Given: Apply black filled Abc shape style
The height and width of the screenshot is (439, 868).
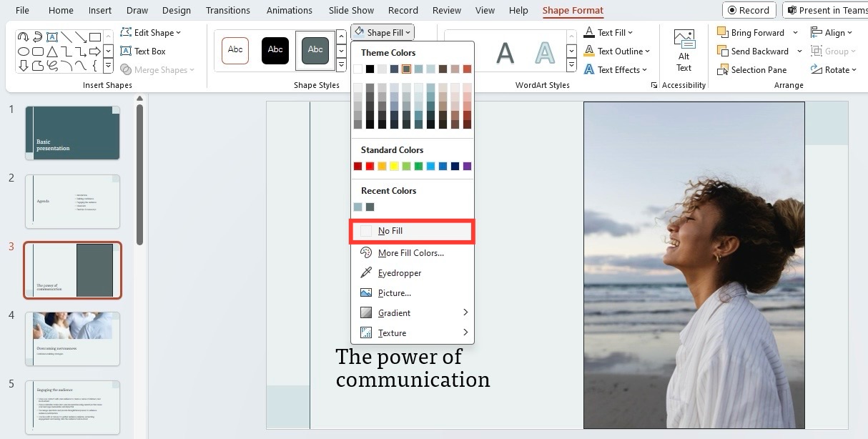Looking at the screenshot, I should coord(275,50).
